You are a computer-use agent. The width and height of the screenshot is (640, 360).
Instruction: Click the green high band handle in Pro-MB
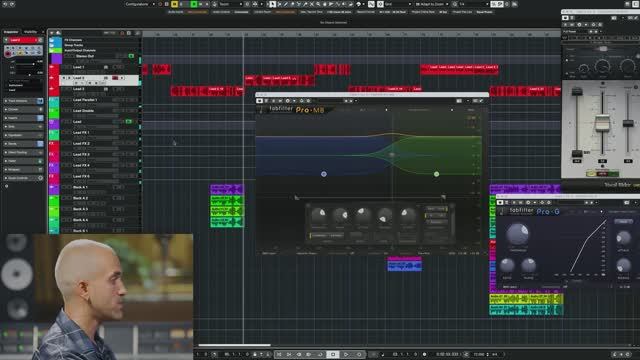pyautogui.click(x=436, y=174)
